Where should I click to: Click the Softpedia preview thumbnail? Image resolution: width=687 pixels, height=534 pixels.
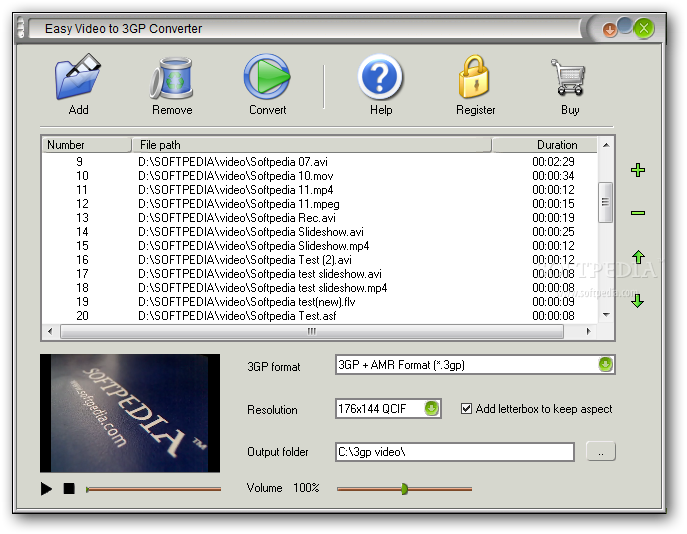(x=130, y=413)
